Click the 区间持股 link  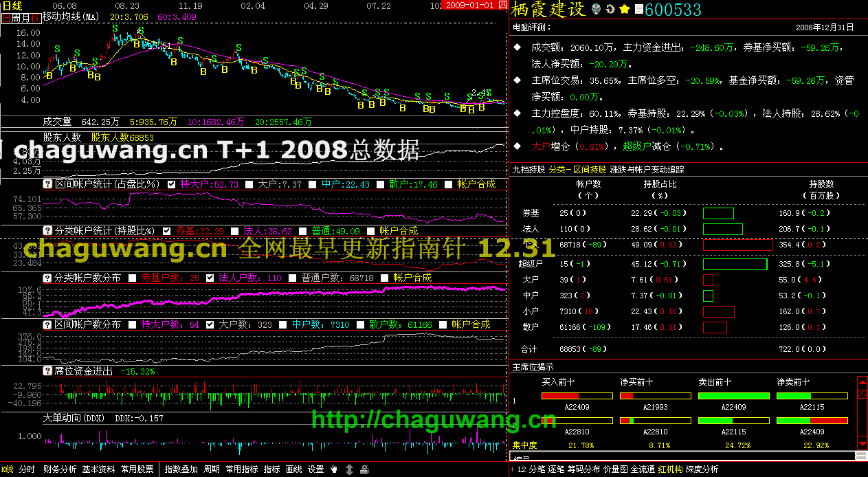click(590, 169)
